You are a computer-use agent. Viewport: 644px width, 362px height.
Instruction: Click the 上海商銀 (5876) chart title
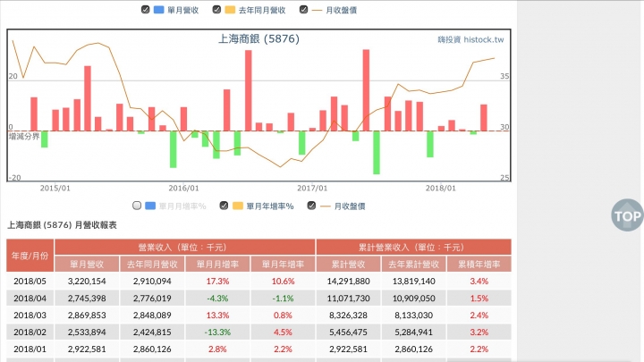coord(258,39)
